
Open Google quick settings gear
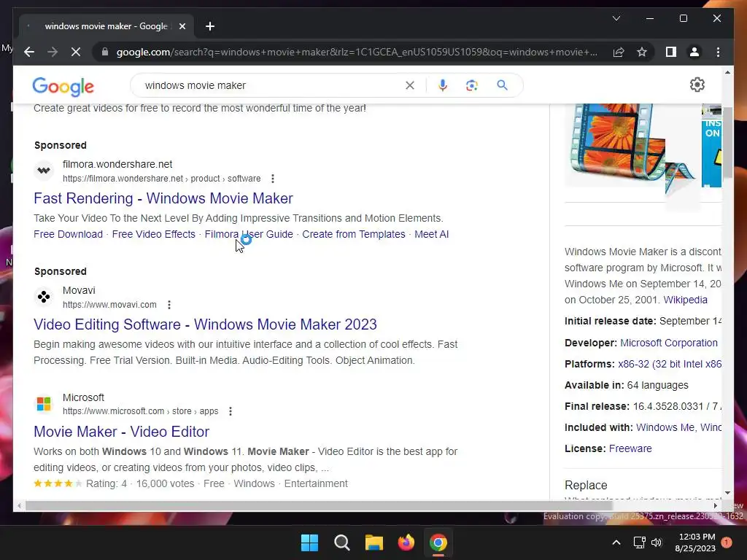coord(697,85)
